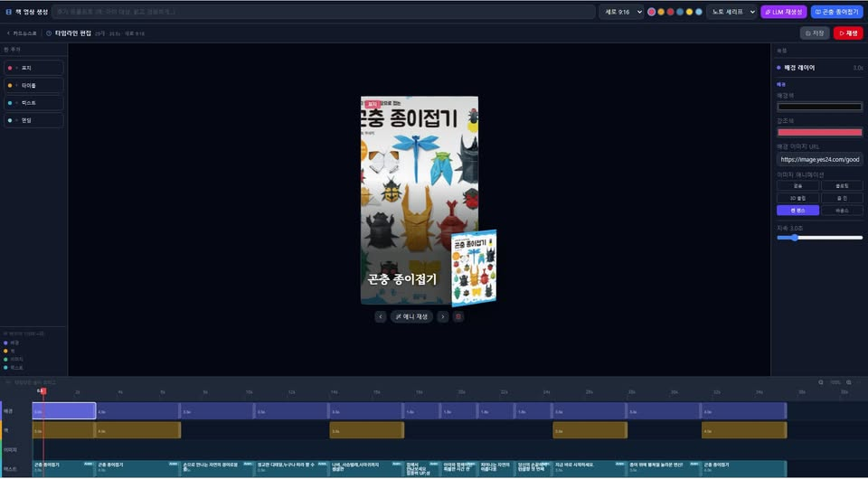Select the pink theme color dot
868x479 pixels.
[x=652, y=12]
